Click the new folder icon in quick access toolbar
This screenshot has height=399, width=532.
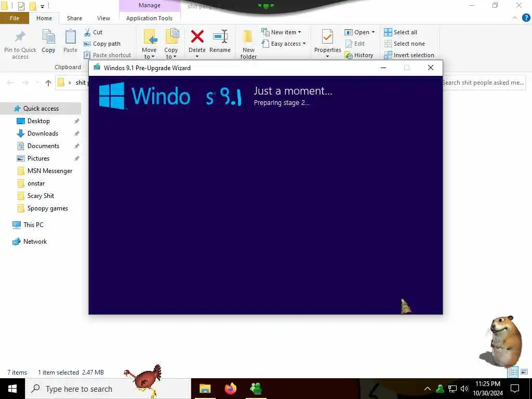coord(33,6)
